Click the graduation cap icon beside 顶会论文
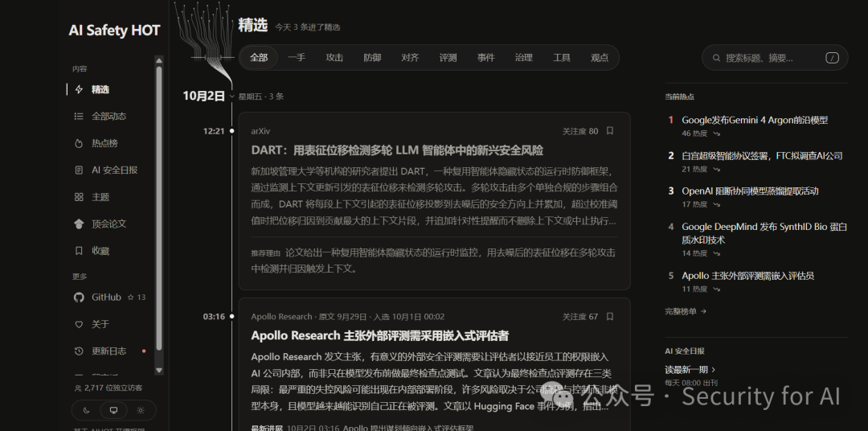 (x=79, y=224)
